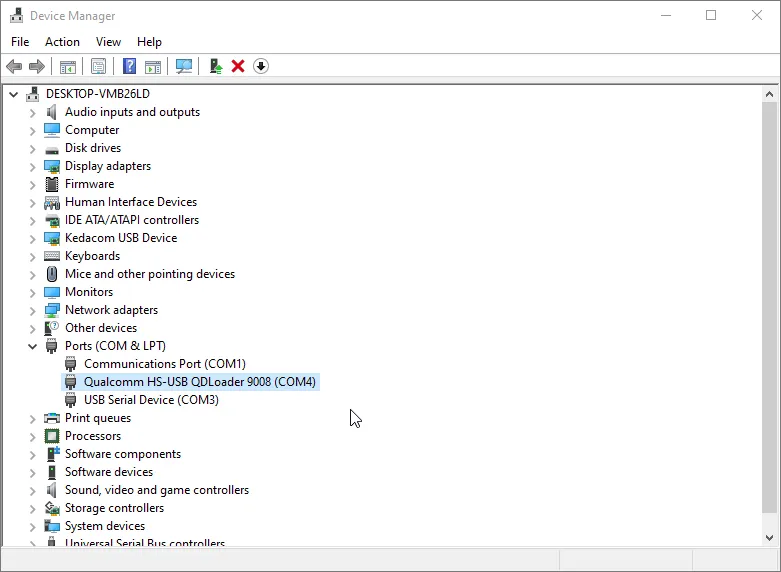Click the Update device driver icon
Image resolution: width=781 pixels, height=572 pixels.
(215, 66)
